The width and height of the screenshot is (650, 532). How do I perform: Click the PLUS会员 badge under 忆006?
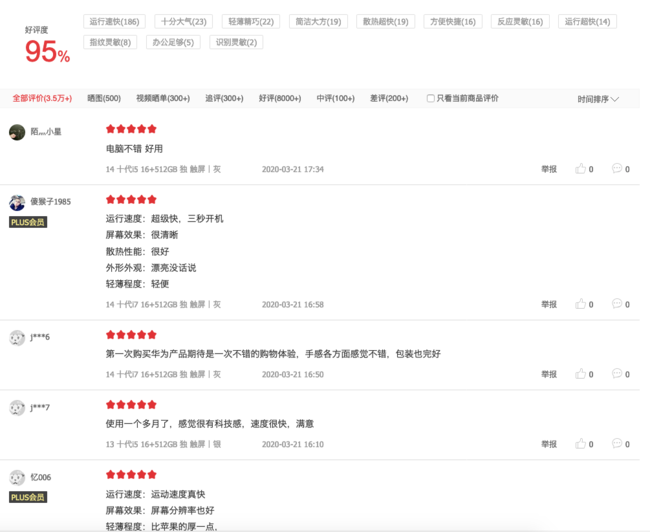point(28,497)
